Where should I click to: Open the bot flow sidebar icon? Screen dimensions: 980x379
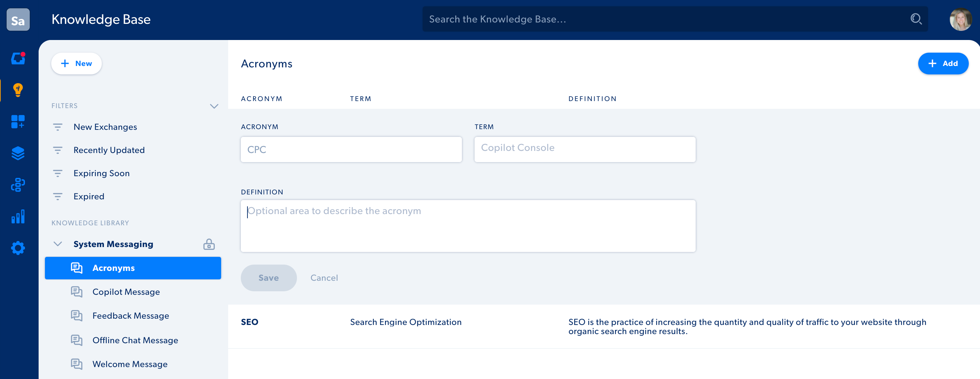pyautogui.click(x=18, y=185)
